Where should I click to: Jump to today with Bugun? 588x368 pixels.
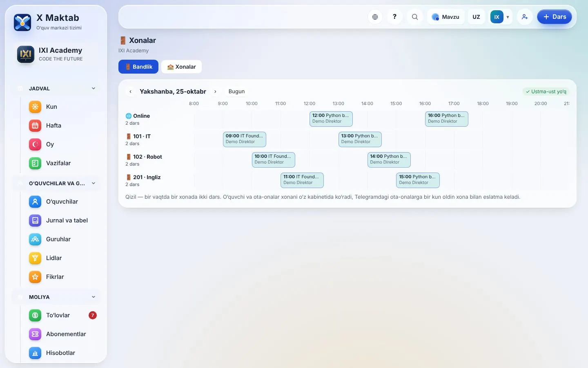236,91
